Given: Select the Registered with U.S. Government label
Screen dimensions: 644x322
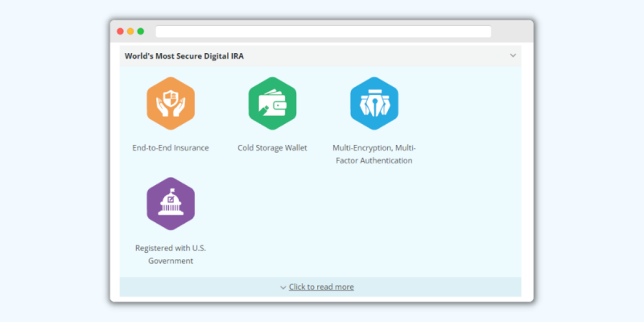Looking at the screenshot, I should (x=171, y=254).
